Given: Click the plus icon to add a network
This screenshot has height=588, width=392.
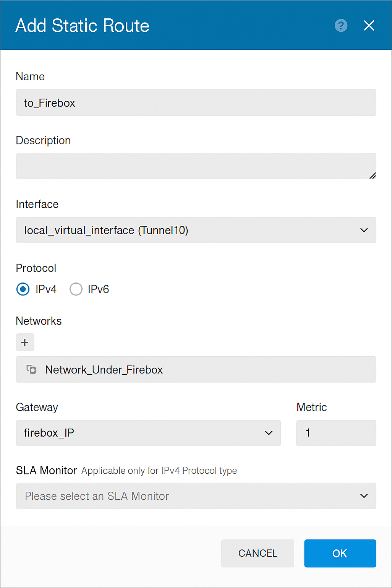Looking at the screenshot, I should click(25, 342).
